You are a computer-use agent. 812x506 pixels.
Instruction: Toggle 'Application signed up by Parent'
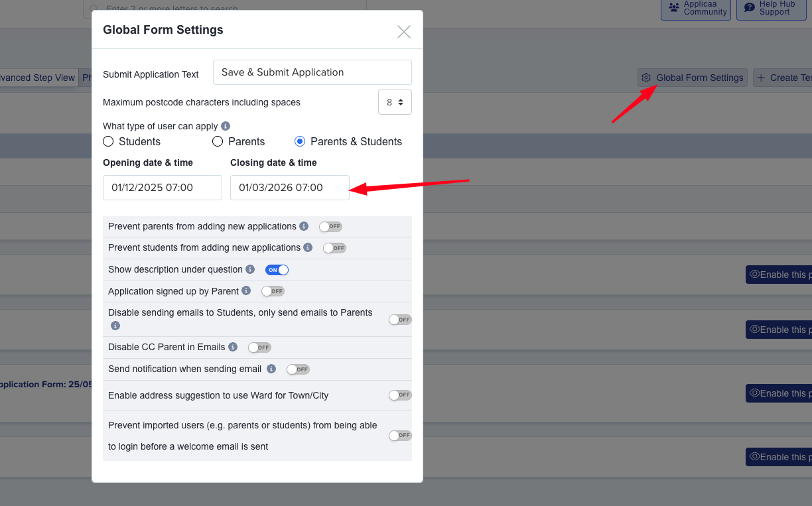coord(273,291)
